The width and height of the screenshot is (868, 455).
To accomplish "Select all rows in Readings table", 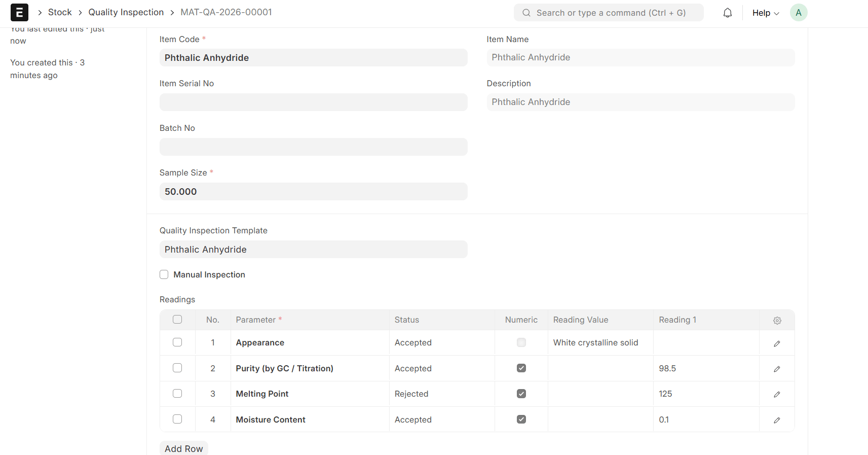I will [x=177, y=320].
